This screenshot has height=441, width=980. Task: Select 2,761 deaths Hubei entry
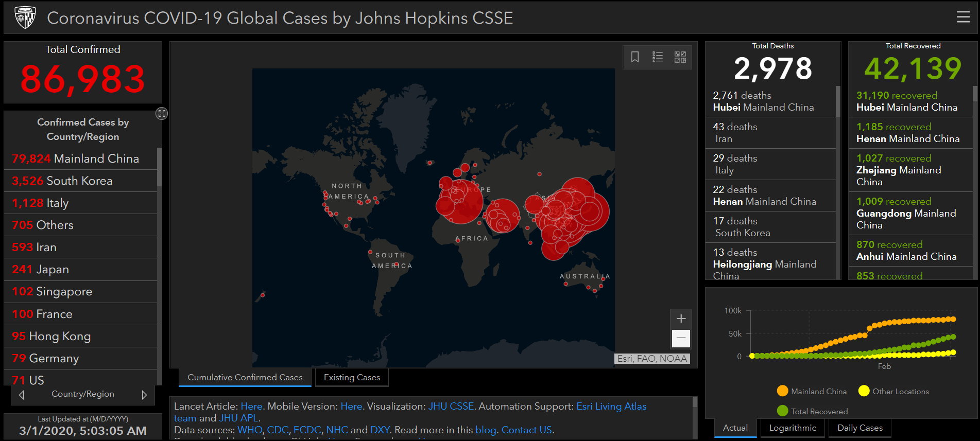pos(770,101)
